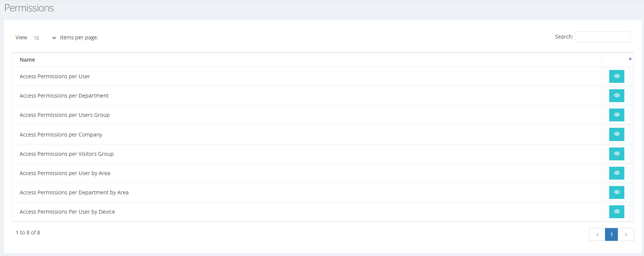The width and height of the screenshot is (644, 256).
Task: Select Access Permissions per Visitors Group text
Action: tap(67, 154)
